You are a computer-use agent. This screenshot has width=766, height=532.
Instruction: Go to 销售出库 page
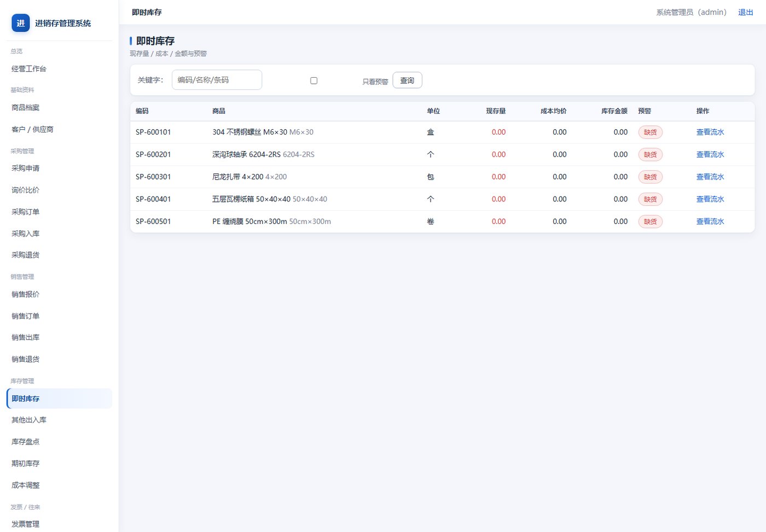(x=59, y=338)
